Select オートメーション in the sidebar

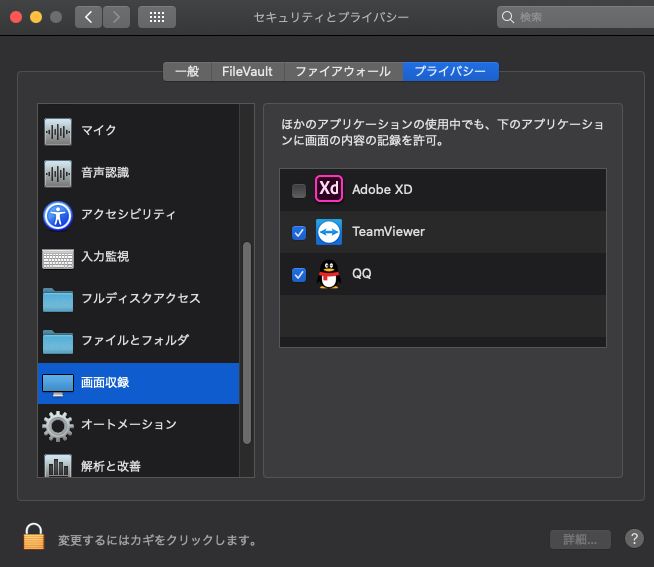(x=138, y=426)
